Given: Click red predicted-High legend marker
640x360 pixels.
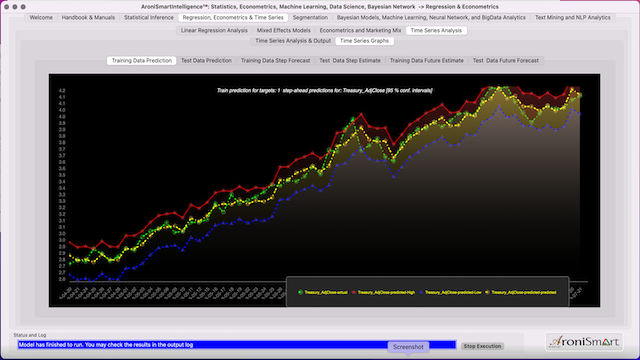Looking at the screenshot, I should [x=354, y=292].
